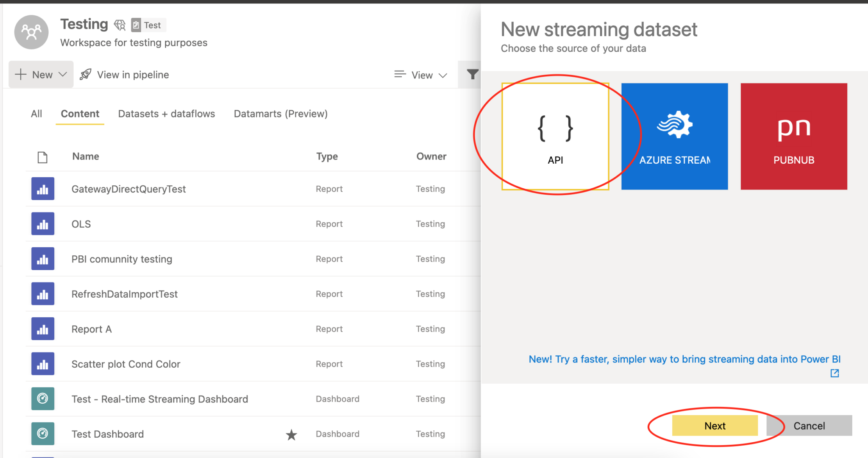This screenshot has width=868, height=458.
Task: Open the filter funnel icon
Action: point(472,74)
